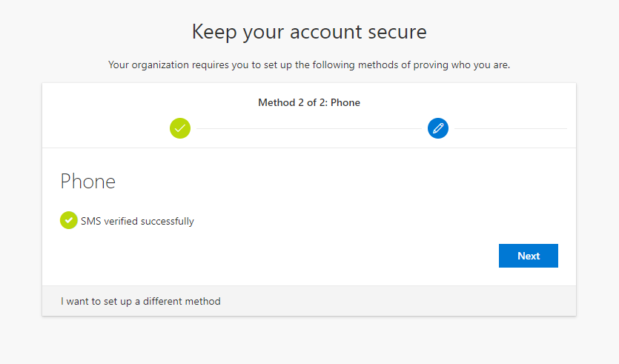This screenshot has width=619, height=364.
Task: Click the Next button
Action: click(x=529, y=256)
